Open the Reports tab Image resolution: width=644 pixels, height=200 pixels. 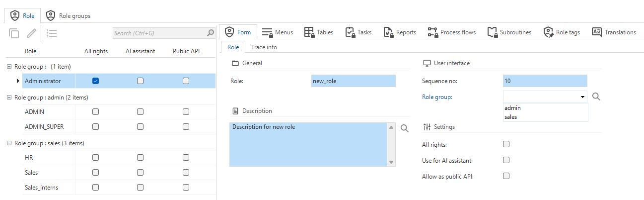click(x=400, y=32)
